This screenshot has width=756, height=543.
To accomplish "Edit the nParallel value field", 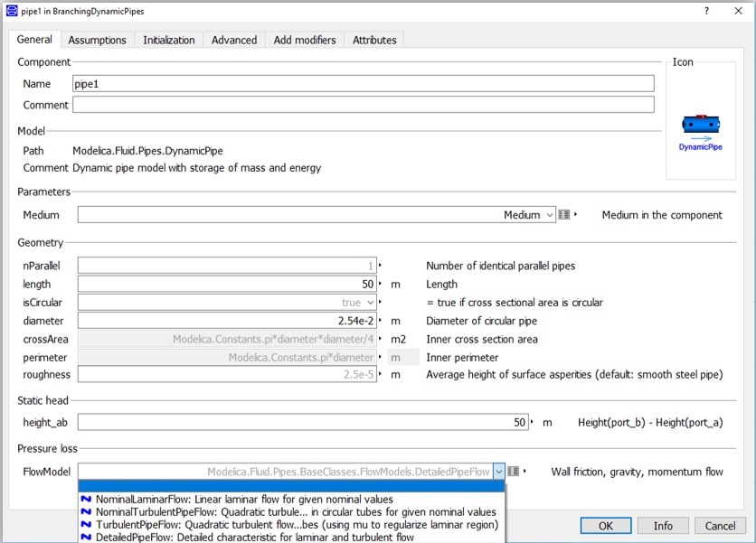I will (227, 266).
